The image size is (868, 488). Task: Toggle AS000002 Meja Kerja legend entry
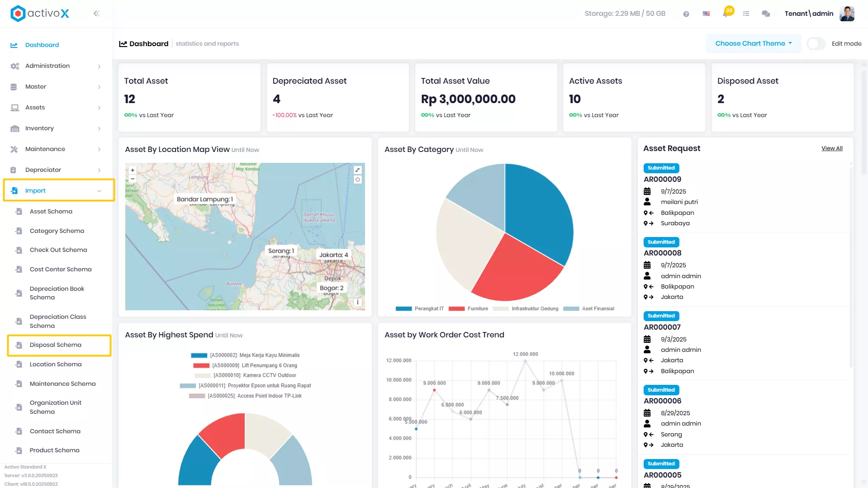click(245, 355)
